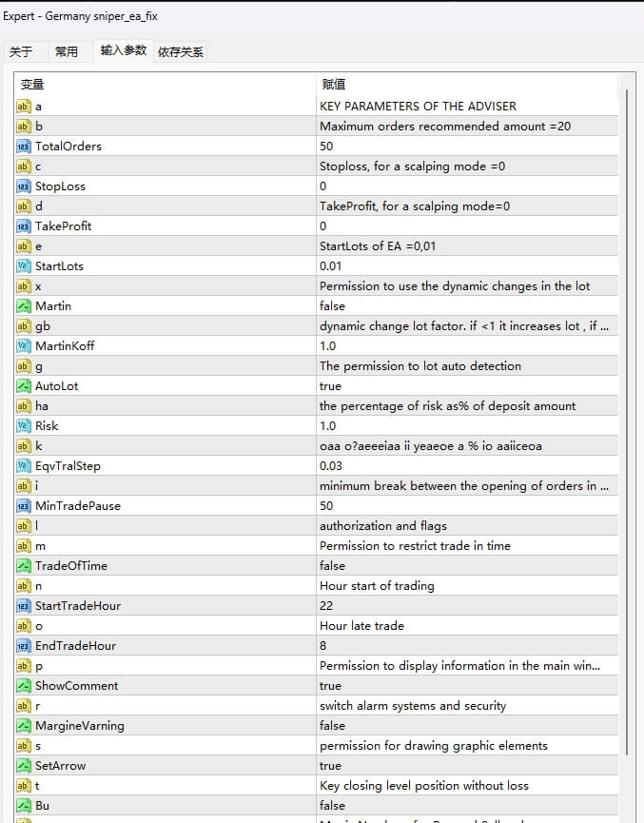Click the boolean icon beside AutoLot
This screenshot has height=823, width=644.
pyautogui.click(x=24, y=386)
